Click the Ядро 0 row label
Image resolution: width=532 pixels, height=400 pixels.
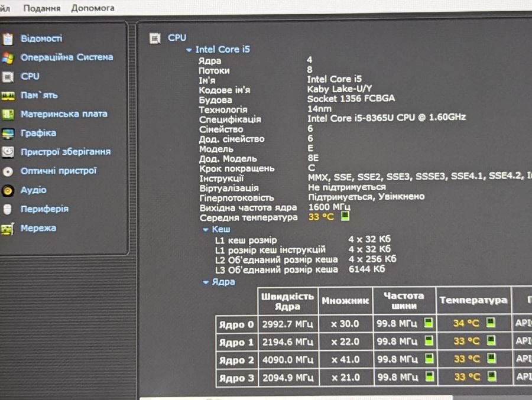(x=236, y=324)
